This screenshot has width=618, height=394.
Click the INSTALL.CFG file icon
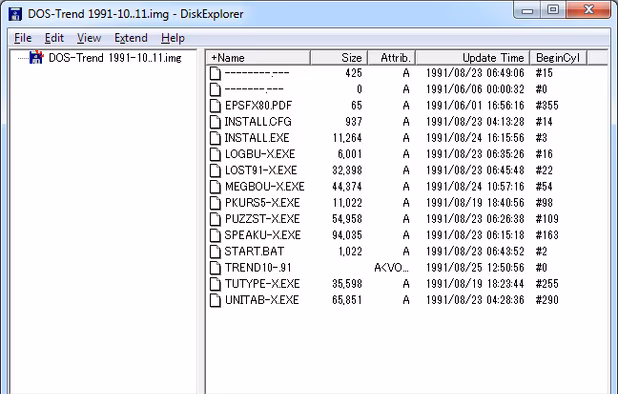(215, 122)
